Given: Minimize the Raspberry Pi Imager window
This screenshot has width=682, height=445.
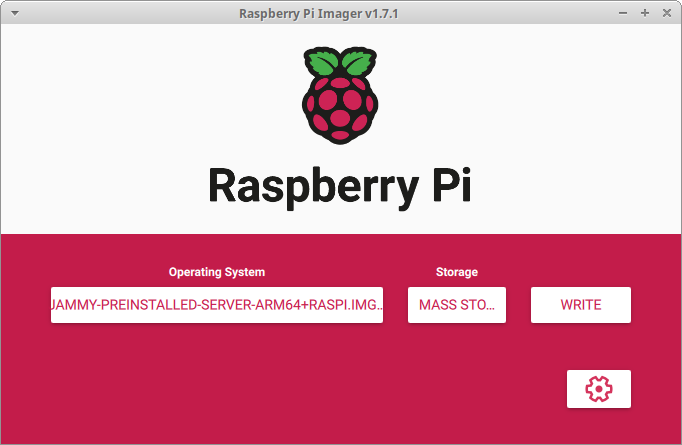Looking at the screenshot, I should [624, 13].
